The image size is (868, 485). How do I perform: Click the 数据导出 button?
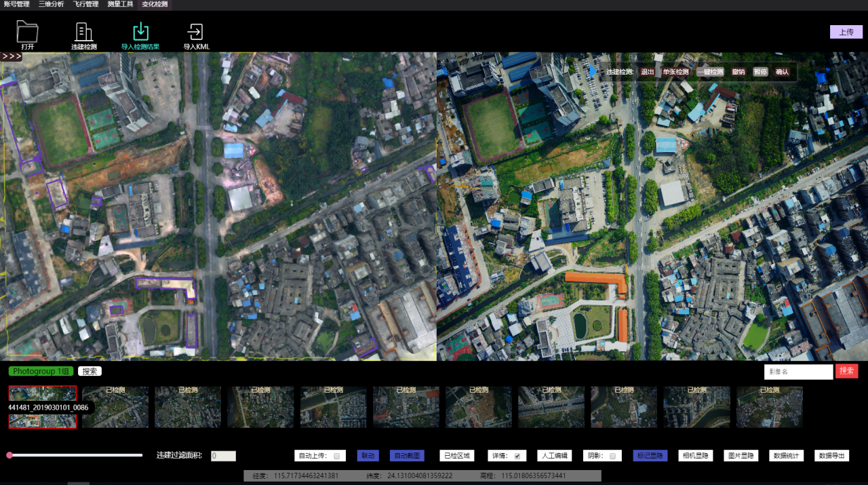pos(831,456)
